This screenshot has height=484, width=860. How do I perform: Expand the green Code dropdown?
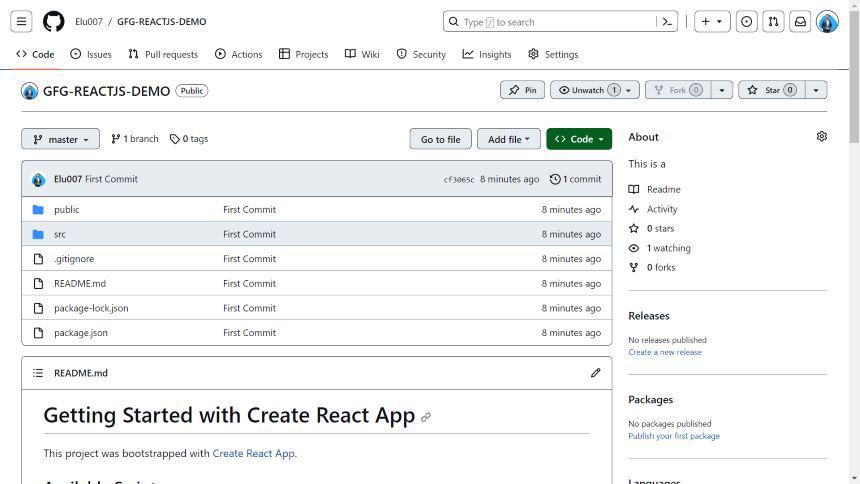coord(579,139)
